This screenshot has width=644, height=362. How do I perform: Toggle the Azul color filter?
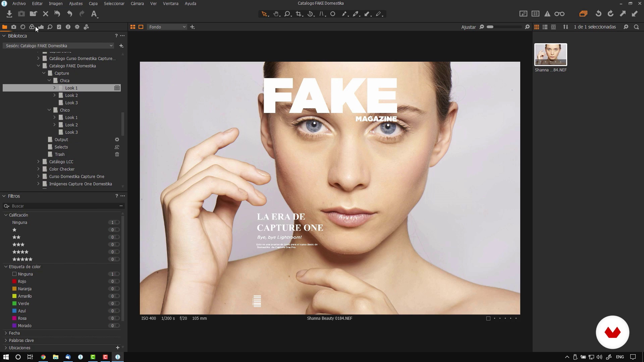[115, 311]
